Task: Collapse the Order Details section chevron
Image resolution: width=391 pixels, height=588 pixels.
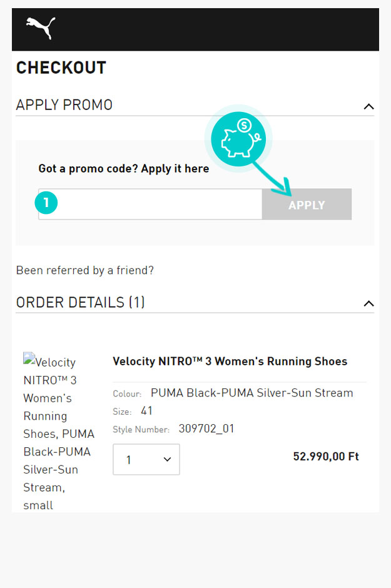Action: (x=368, y=303)
